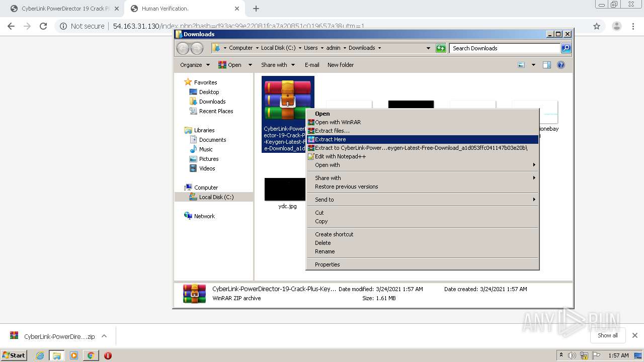Bookmark page with the star icon

[597, 26]
